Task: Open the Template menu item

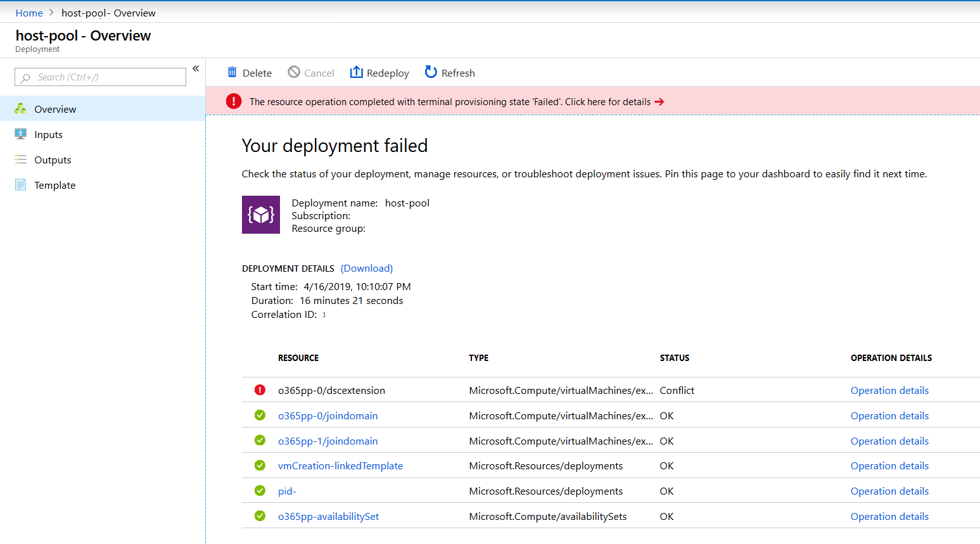Action: point(103,185)
